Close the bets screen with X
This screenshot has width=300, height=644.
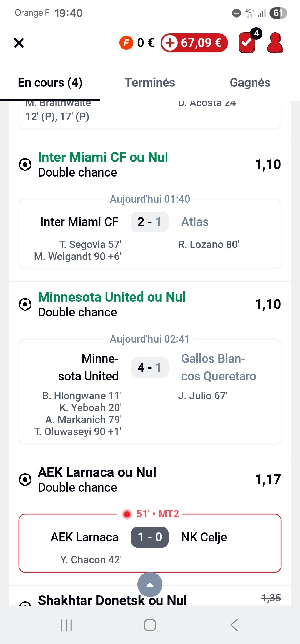(19, 43)
